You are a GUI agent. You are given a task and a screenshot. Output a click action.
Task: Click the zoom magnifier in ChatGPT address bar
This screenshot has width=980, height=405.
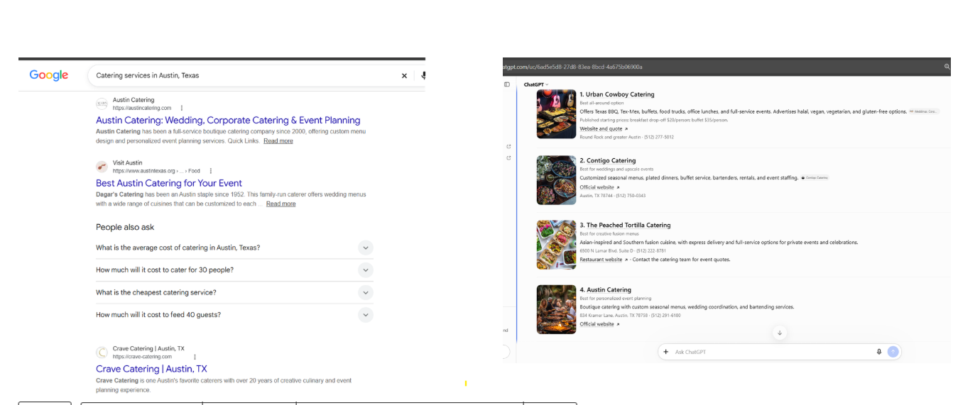click(947, 67)
